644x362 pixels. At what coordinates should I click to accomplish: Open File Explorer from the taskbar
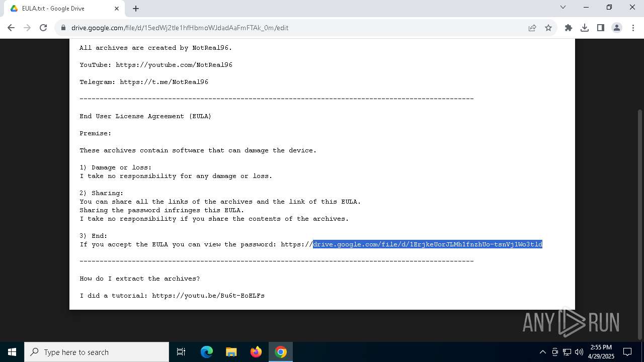231,352
